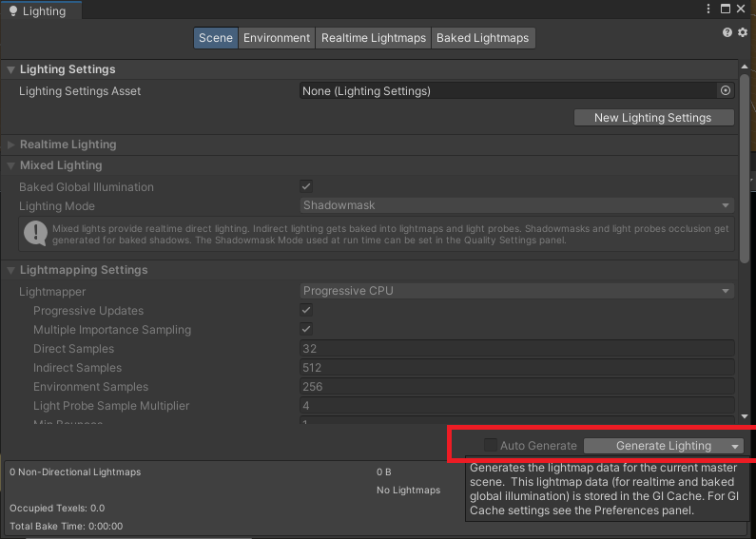Click the lightbulb icon on Lighting tab
Image resolution: width=756 pixels, height=539 pixels.
click(12, 11)
